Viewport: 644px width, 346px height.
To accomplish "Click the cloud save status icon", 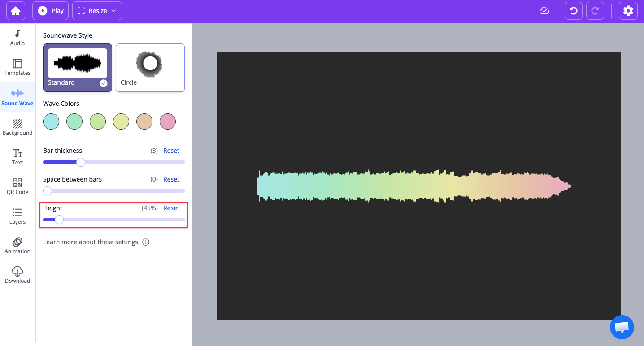I will pos(544,11).
